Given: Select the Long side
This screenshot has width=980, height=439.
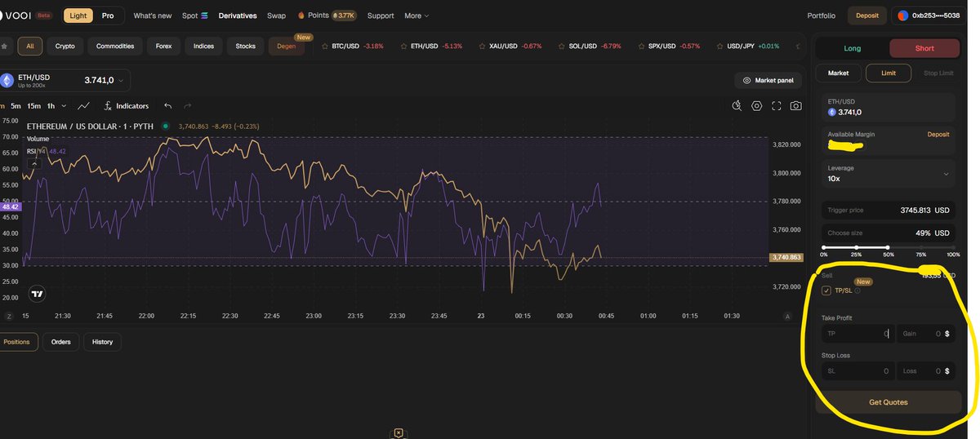Looking at the screenshot, I should tap(852, 48).
